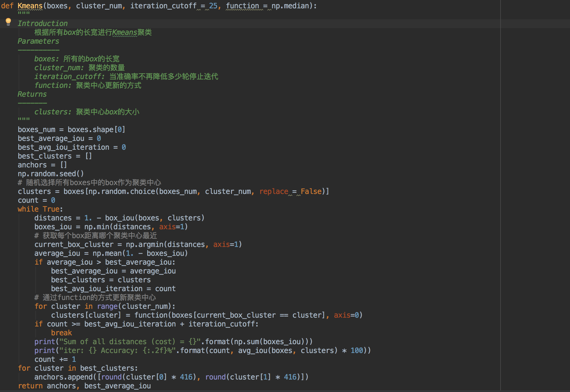Image resolution: width=570 pixels, height=392 pixels.
Task: Click 'best_clusters = []' line
Action: [x=55, y=156]
